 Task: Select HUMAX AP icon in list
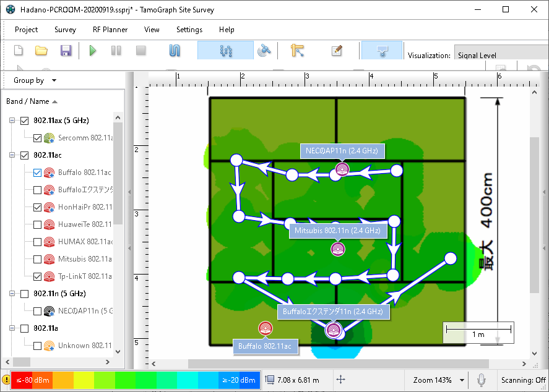point(49,242)
